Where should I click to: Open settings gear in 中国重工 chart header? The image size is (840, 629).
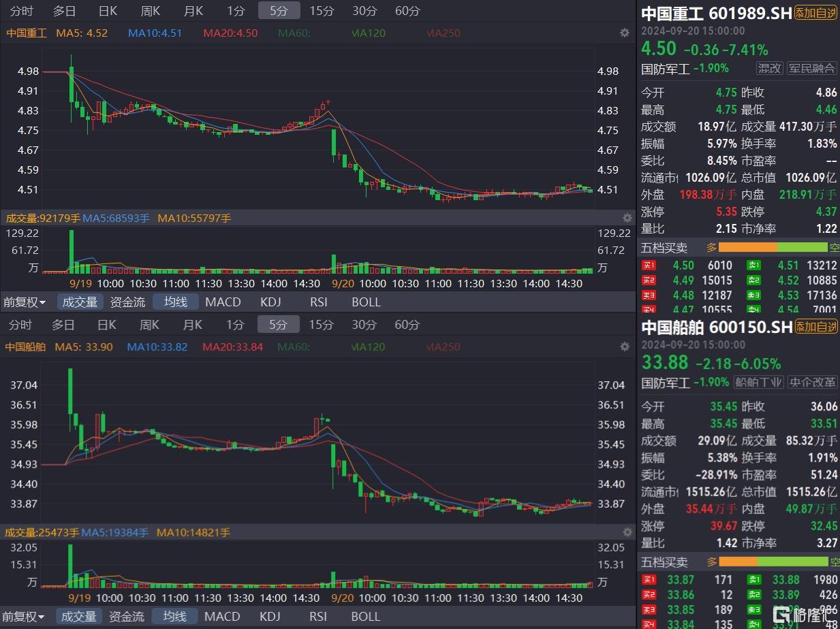(x=624, y=33)
